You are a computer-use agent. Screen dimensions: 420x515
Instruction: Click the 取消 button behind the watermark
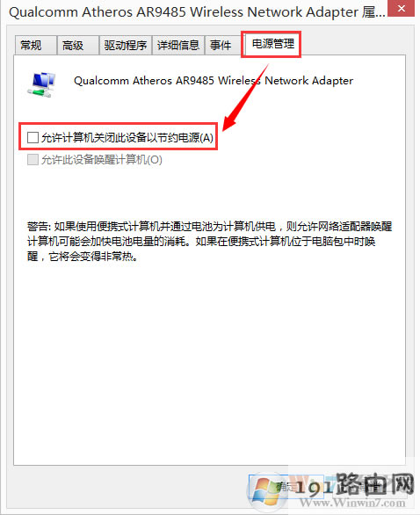pyautogui.click(x=369, y=487)
